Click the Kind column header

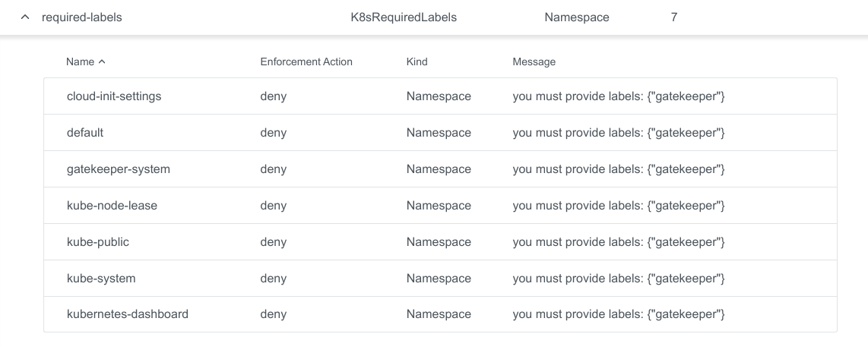point(417,61)
